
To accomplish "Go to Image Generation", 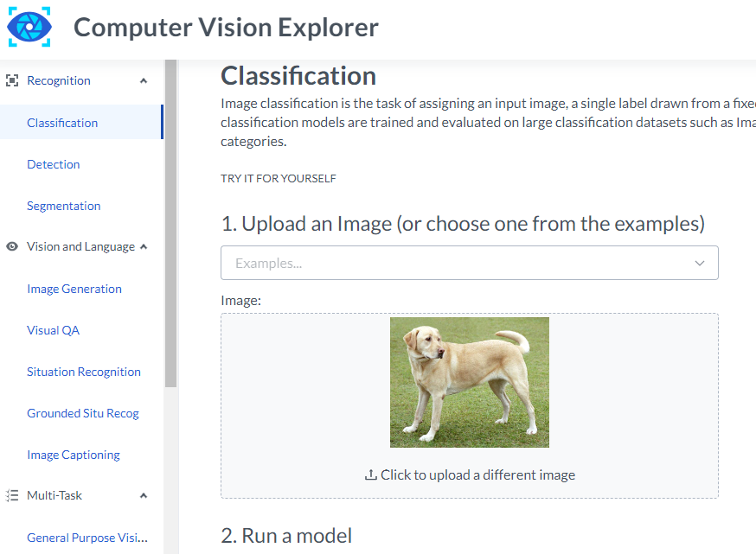I will (x=74, y=289).
